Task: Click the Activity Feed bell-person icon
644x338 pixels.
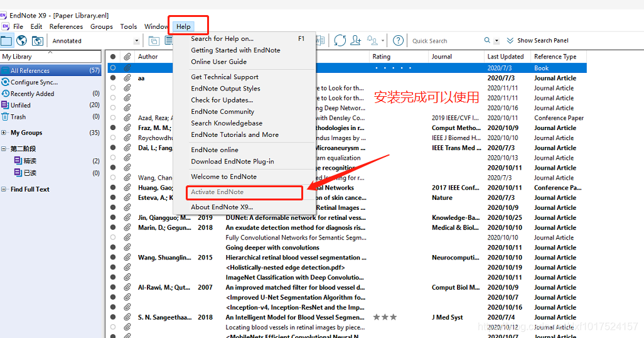Action: (x=372, y=40)
